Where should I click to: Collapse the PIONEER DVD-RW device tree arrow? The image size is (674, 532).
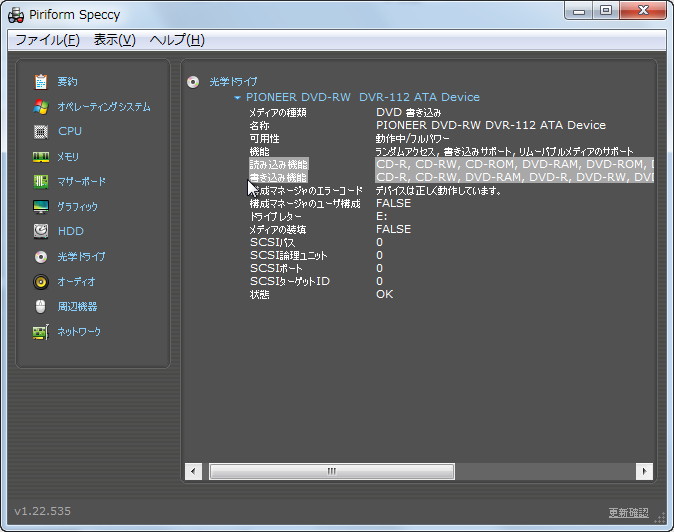tap(237, 98)
